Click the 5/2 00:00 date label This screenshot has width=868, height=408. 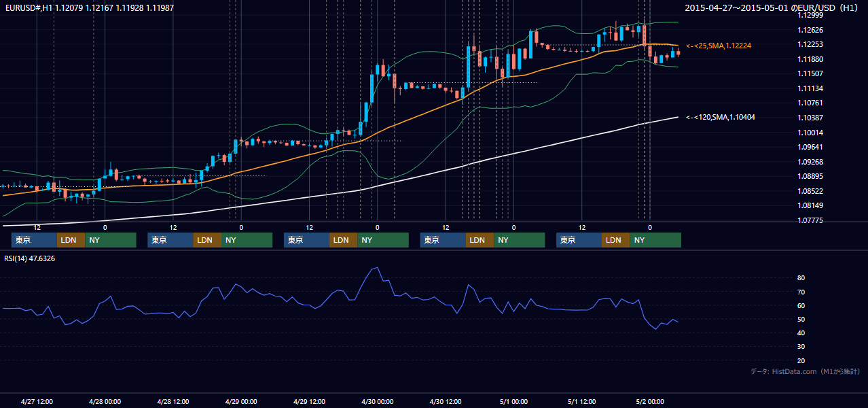[650, 401]
